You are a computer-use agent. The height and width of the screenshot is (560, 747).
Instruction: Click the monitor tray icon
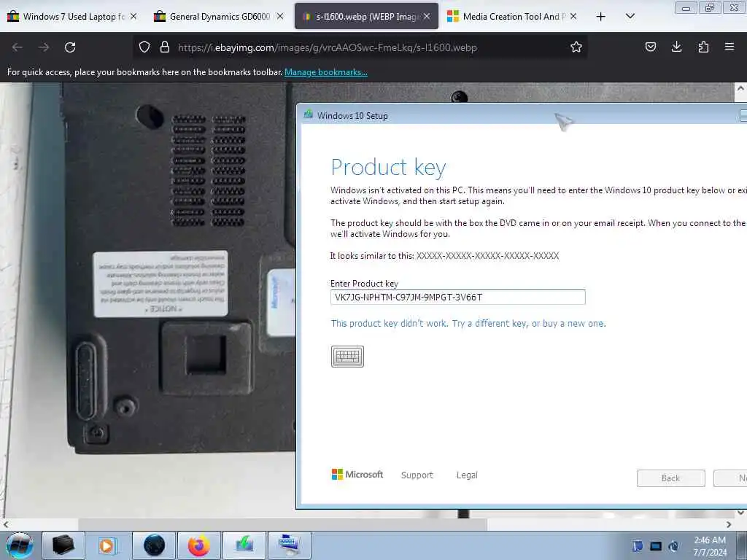point(656,546)
